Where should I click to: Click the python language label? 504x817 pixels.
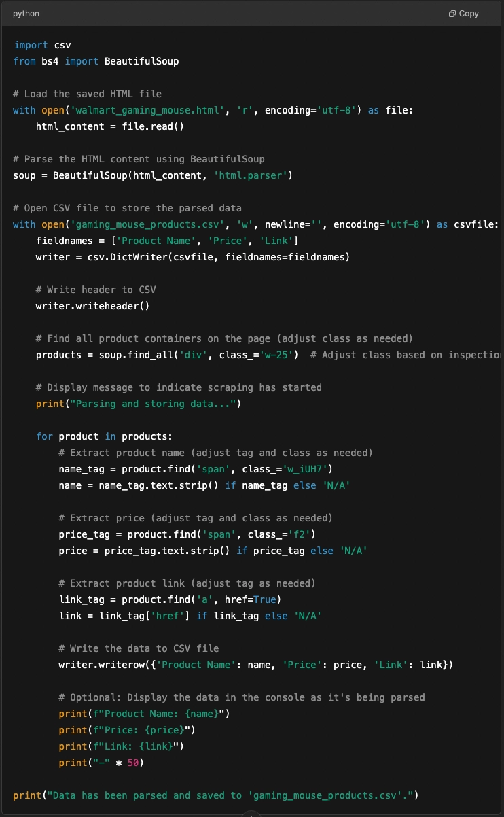click(x=26, y=14)
